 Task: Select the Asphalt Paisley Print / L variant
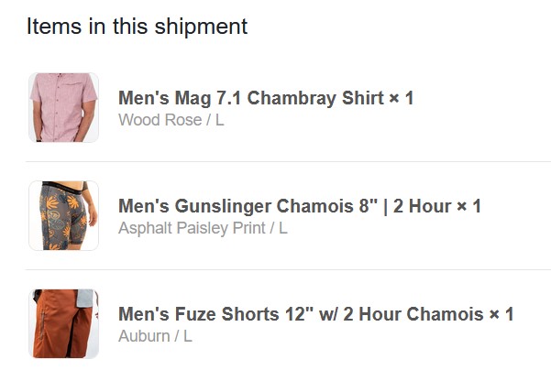[x=203, y=228]
